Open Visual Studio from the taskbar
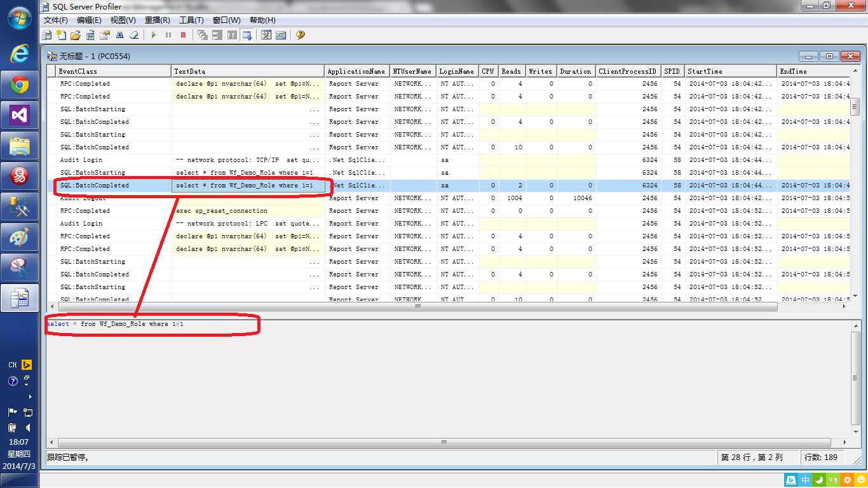The image size is (868, 488). [20, 116]
